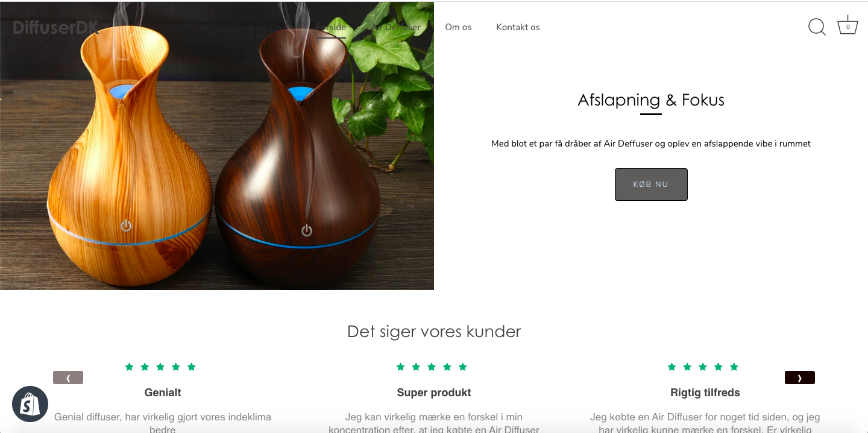Open the shopping cart basket icon
Viewport: 868px width, 433px height.
click(848, 26)
